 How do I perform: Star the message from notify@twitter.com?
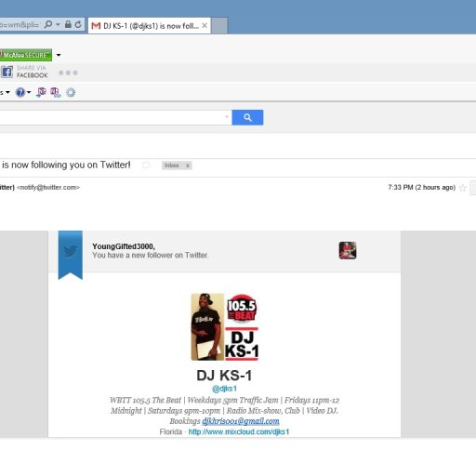[462, 188]
